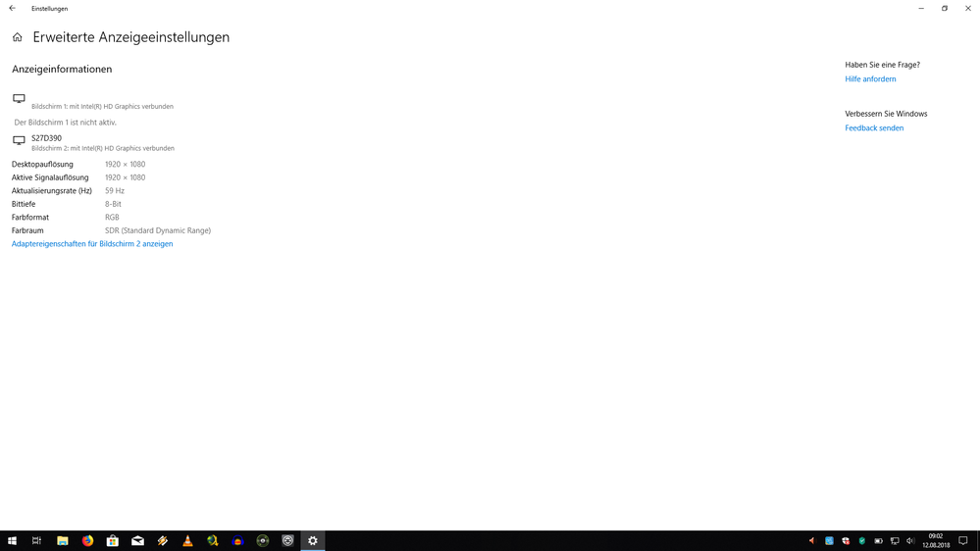Open Firefox from the taskbar

(x=87, y=541)
